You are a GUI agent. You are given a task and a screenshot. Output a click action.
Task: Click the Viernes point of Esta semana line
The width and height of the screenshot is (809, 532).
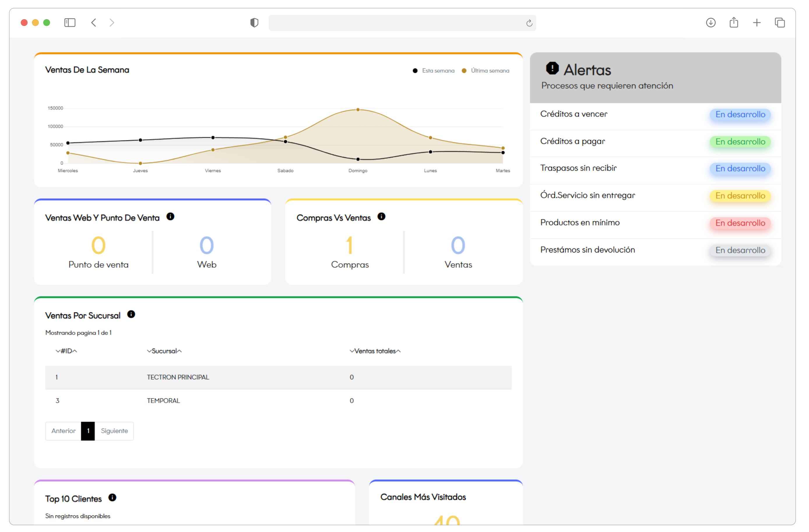coord(213,137)
